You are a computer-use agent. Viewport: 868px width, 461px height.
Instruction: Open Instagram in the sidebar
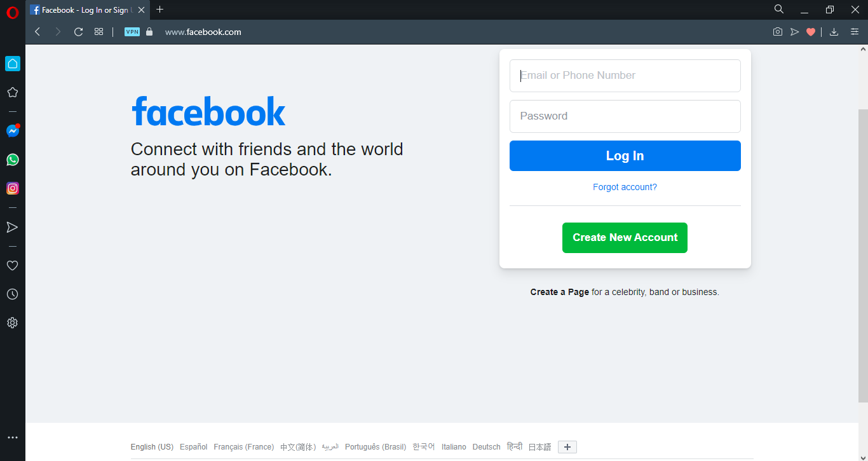pos(12,188)
